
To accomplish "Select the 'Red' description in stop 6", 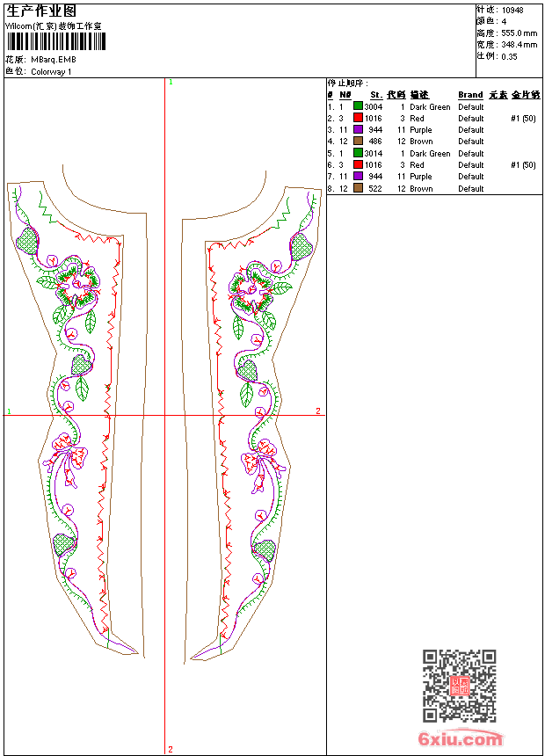I will (x=417, y=165).
